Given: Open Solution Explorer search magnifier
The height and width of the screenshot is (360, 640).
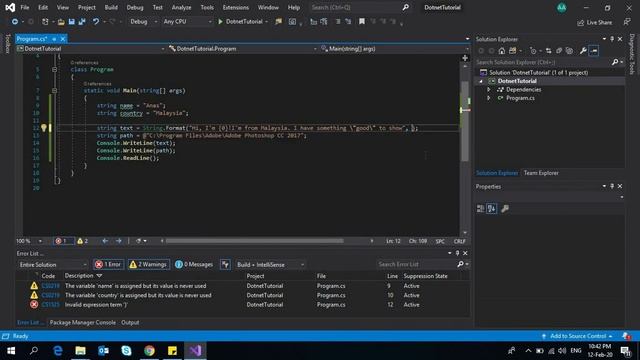Looking at the screenshot, I should (x=615, y=62).
